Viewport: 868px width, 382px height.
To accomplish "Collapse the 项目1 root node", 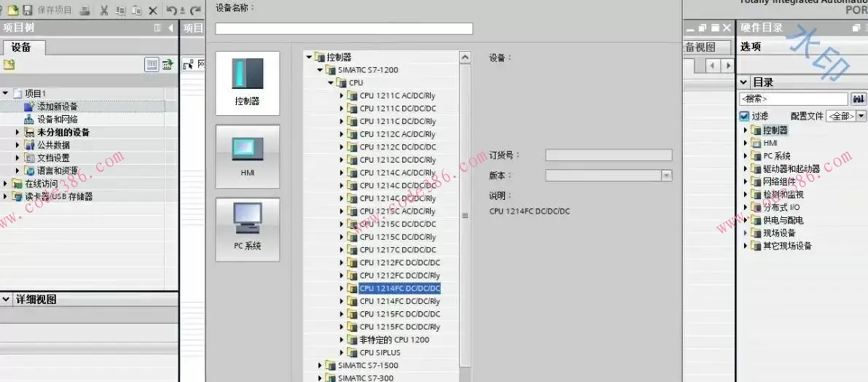I will 6,93.
